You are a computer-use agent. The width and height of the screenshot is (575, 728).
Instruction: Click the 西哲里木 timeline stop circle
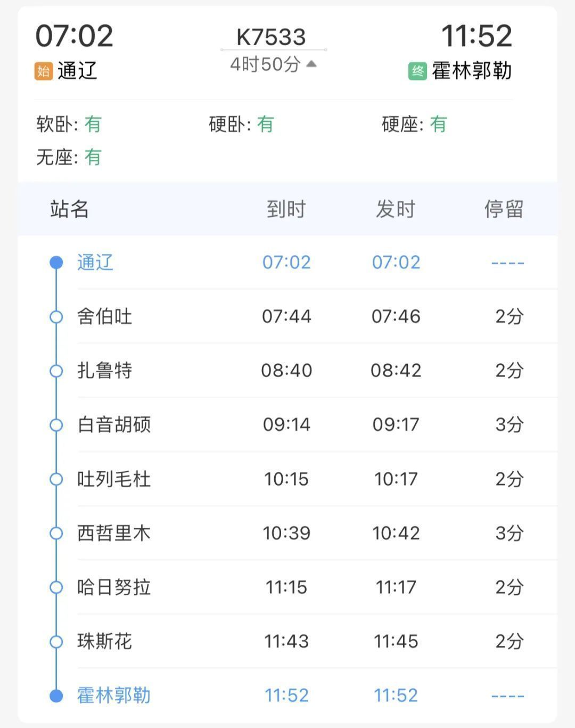(x=56, y=533)
